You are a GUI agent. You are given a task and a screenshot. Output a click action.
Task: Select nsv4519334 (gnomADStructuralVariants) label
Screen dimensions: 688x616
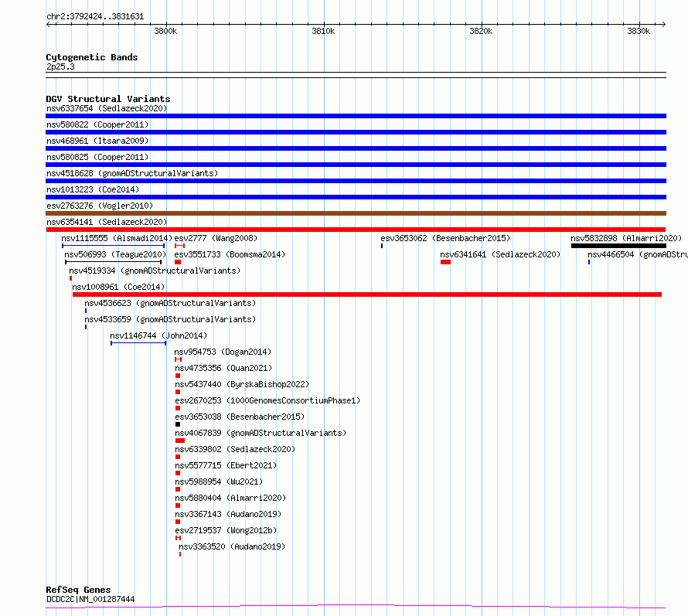coord(155,271)
